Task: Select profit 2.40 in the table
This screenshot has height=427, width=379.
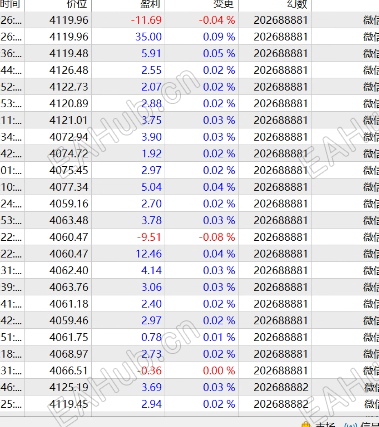Action: 151,304
